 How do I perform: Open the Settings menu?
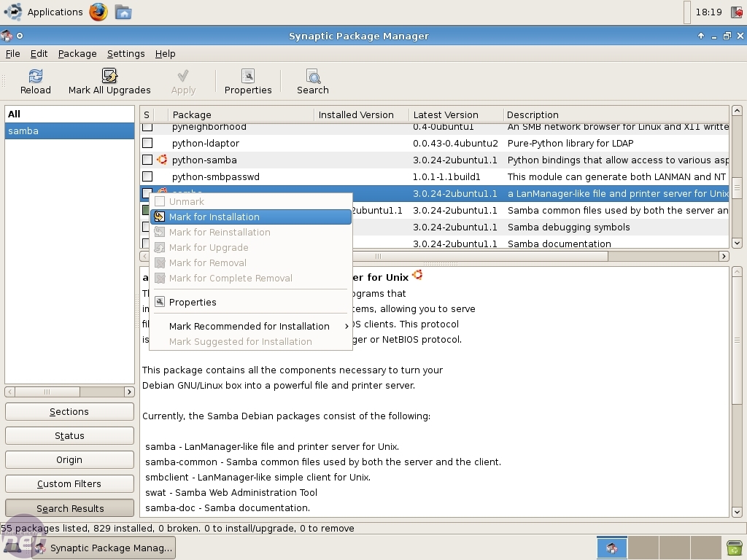tap(125, 54)
